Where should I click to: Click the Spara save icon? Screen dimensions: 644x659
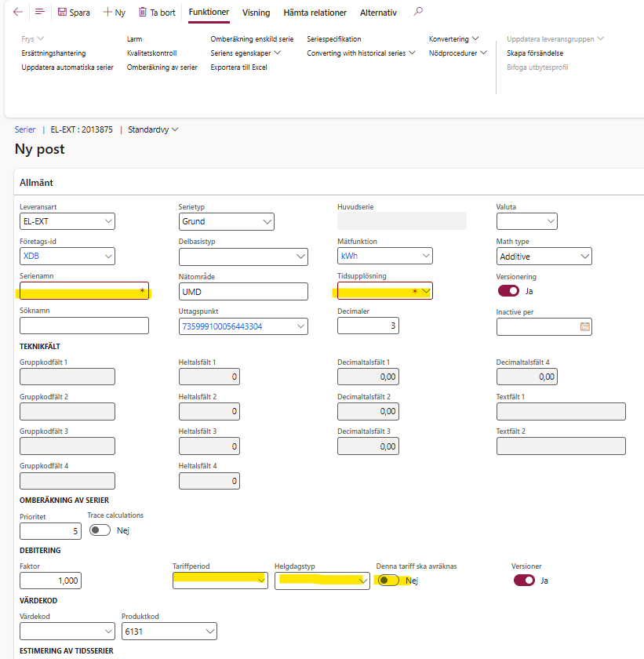(62, 13)
